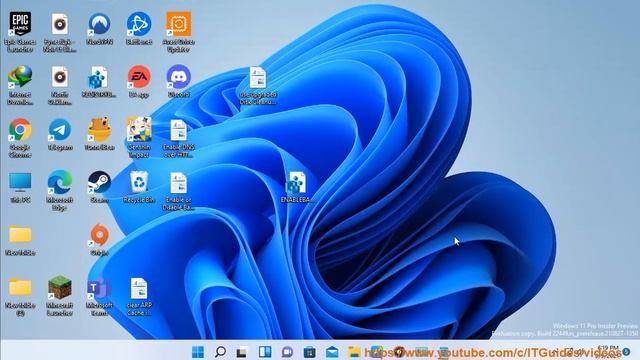Select the Internet Download Manager shortcut
The height and width of the screenshot is (360, 640).
[x=20, y=85]
